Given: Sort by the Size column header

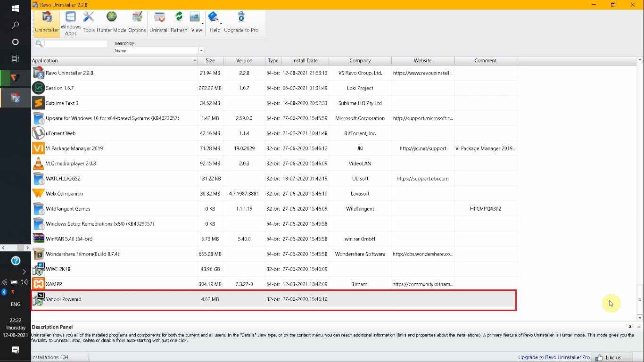Looking at the screenshot, I should pyautogui.click(x=210, y=60).
